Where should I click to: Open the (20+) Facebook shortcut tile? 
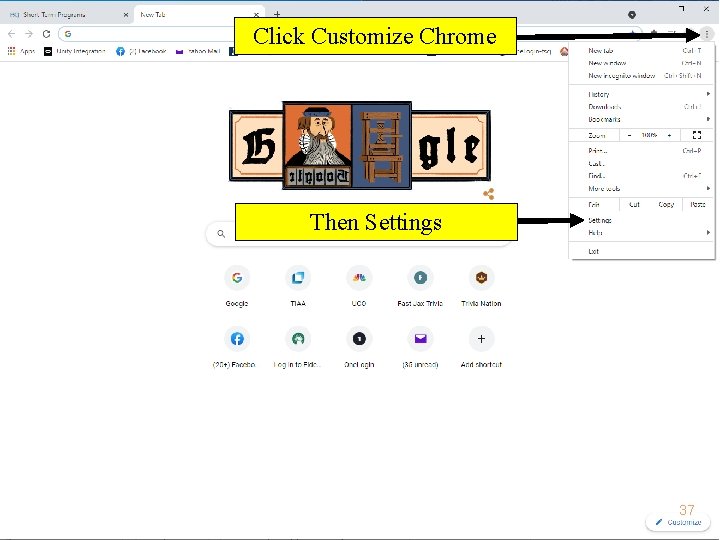[x=237, y=348]
